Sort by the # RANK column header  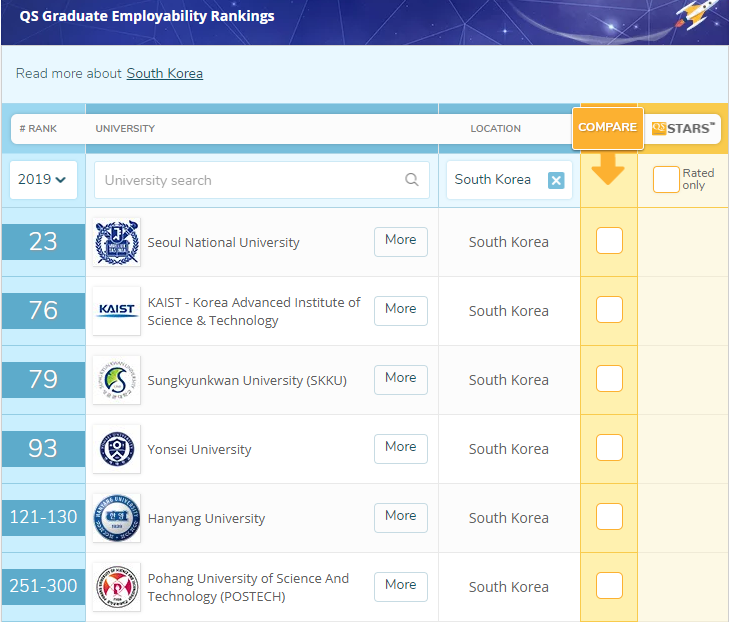(x=38, y=129)
